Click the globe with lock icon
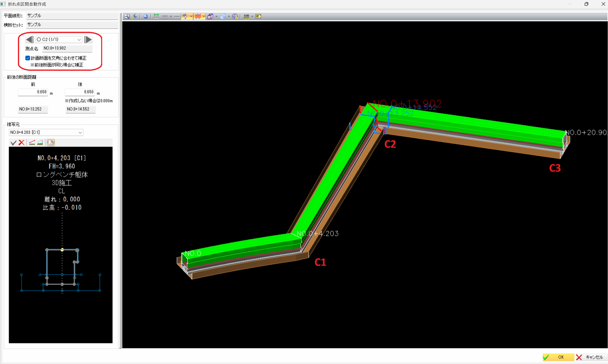 pyautogui.click(x=235, y=16)
